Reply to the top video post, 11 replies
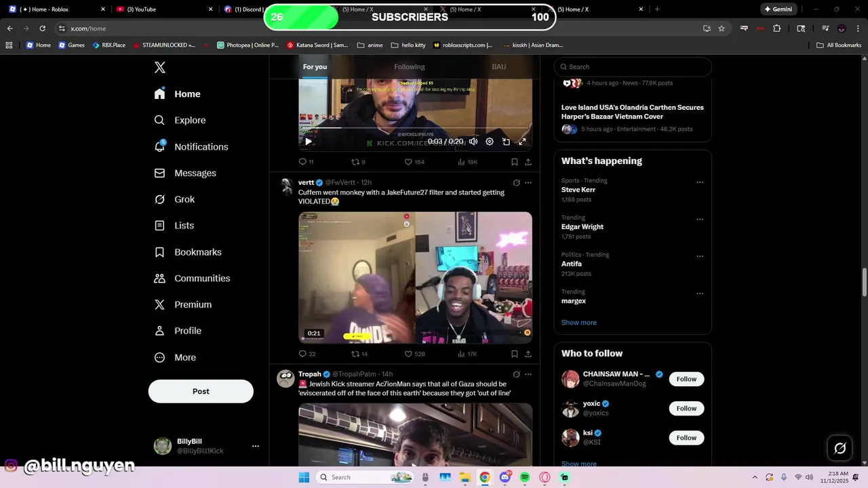 coord(306,162)
